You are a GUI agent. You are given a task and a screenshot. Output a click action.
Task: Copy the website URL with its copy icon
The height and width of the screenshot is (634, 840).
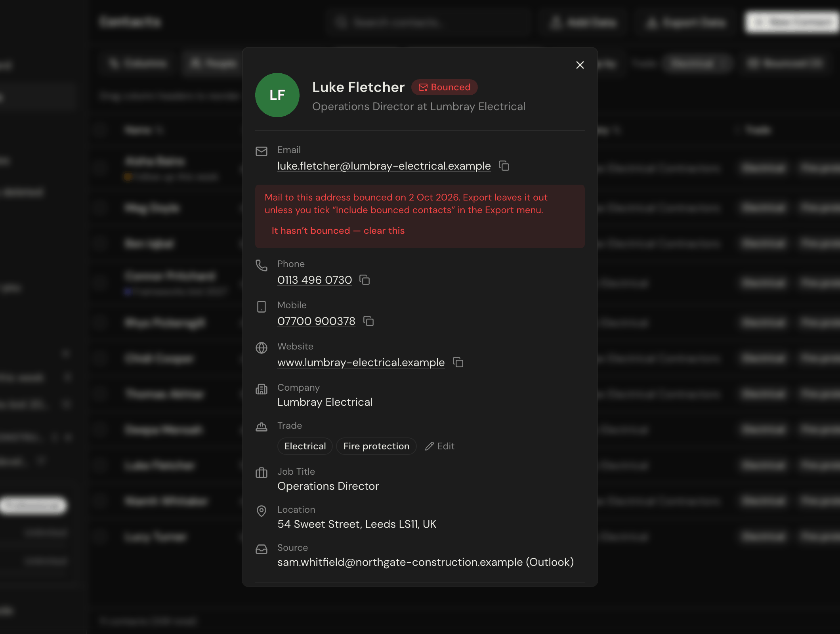(x=458, y=362)
